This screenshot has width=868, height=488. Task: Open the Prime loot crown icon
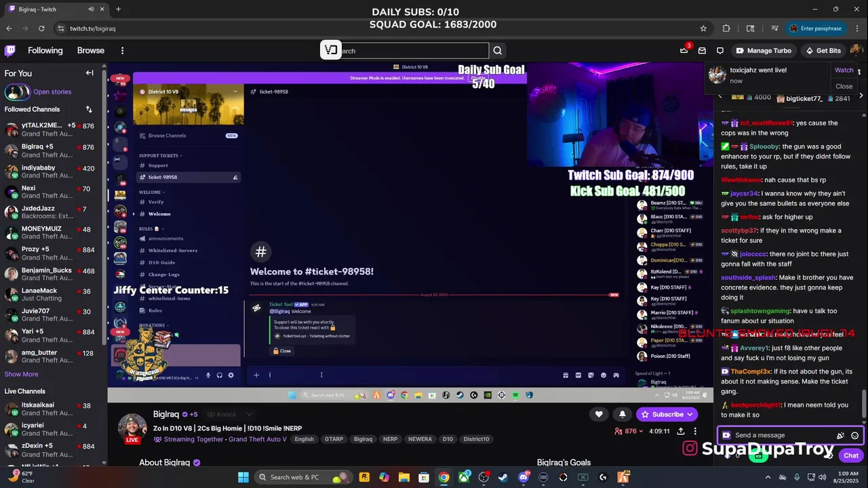pos(684,50)
